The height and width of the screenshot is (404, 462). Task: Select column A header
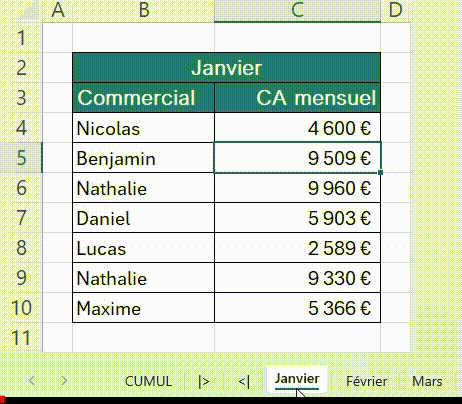tap(58, 11)
